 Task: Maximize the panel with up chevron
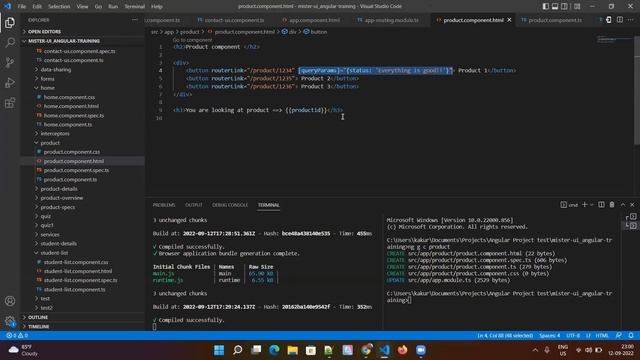click(x=623, y=204)
